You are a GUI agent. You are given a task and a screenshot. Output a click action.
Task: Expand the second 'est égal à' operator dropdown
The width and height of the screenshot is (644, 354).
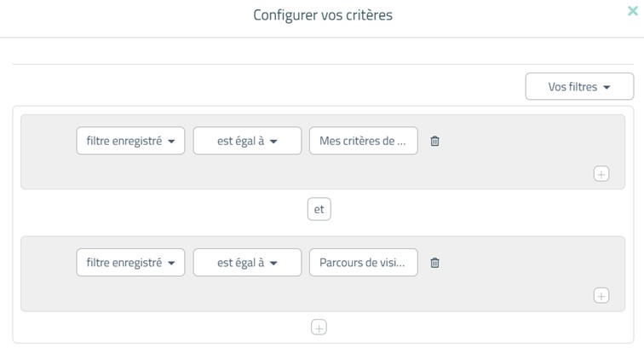coord(247,263)
